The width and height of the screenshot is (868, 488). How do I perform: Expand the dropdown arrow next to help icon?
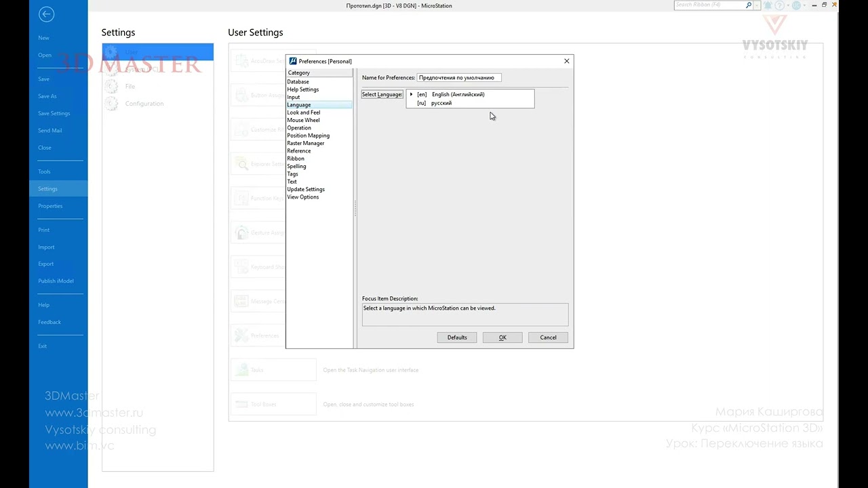click(787, 5)
